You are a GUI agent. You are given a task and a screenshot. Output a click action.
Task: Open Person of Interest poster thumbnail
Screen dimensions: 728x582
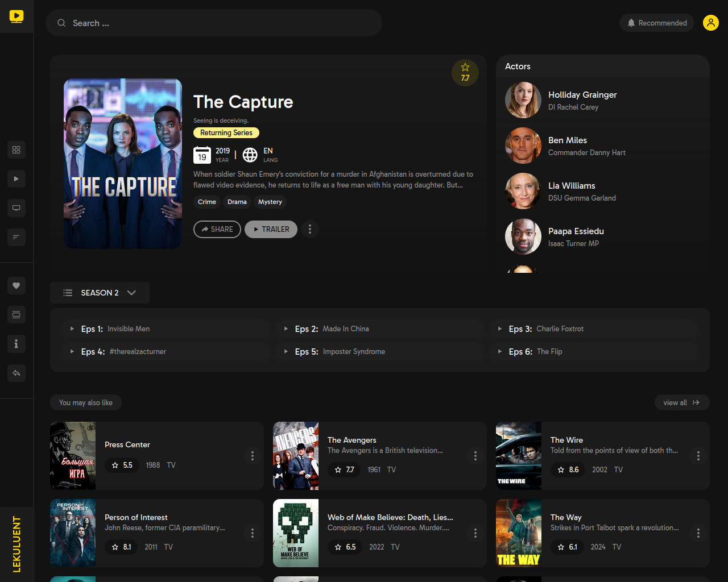click(73, 533)
